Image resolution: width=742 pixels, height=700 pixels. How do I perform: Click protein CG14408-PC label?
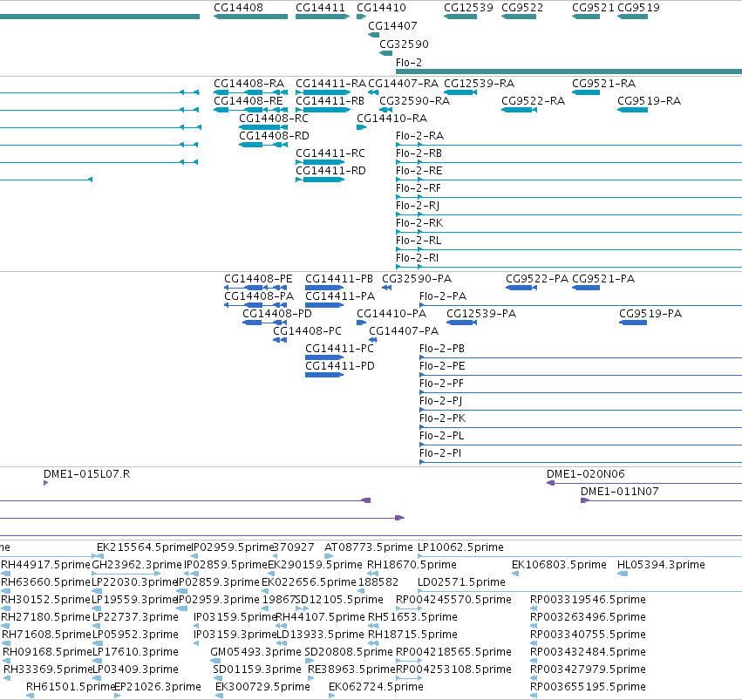coord(307,331)
